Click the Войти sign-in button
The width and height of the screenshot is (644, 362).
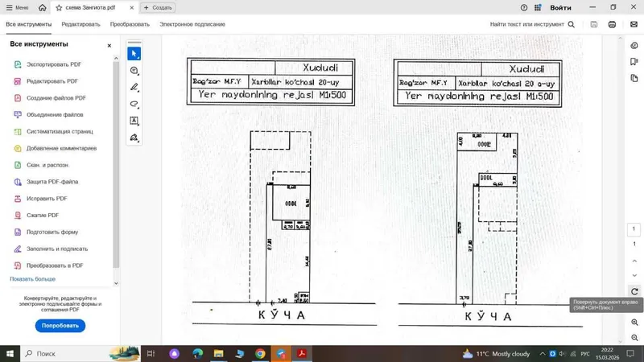coord(560,7)
